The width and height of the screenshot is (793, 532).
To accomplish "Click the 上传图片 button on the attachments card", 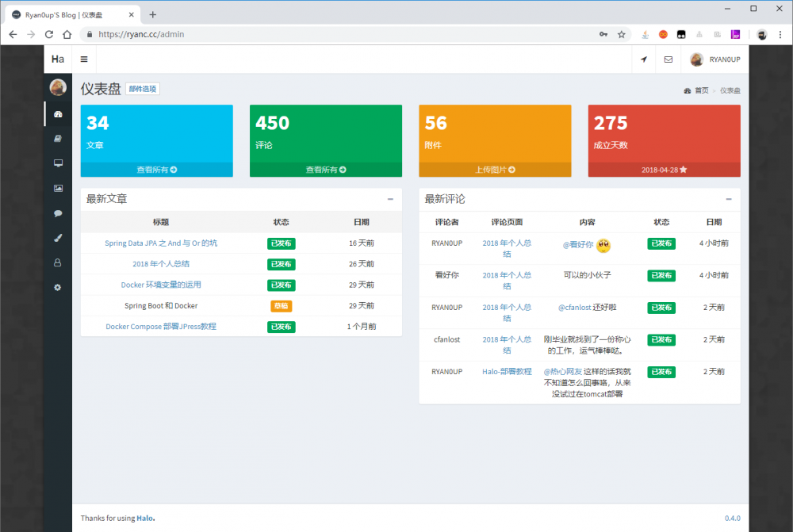I will pyautogui.click(x=495, y=169).
